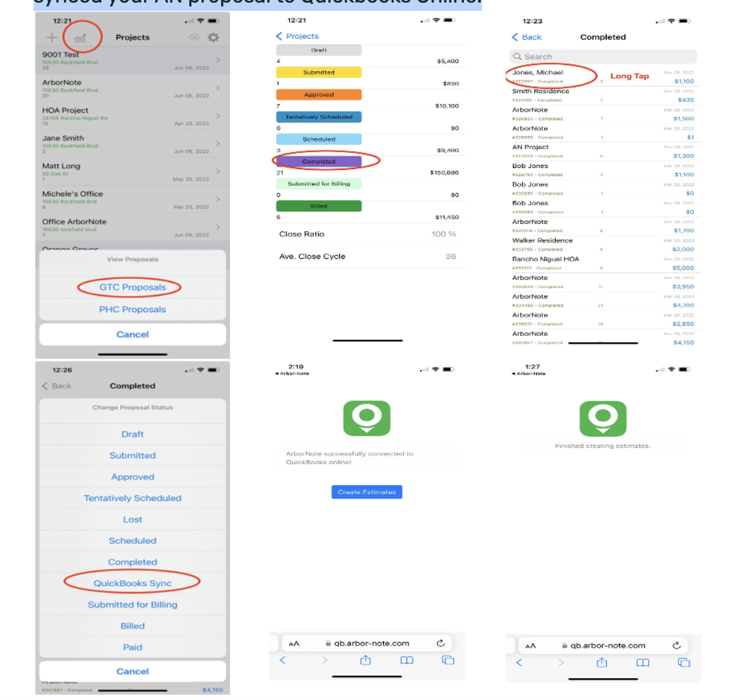Tap the Close Ratio row showing 100 %
Image resolution: width=756 pixels, height=700 pixels.
click(x=368, y=234)
